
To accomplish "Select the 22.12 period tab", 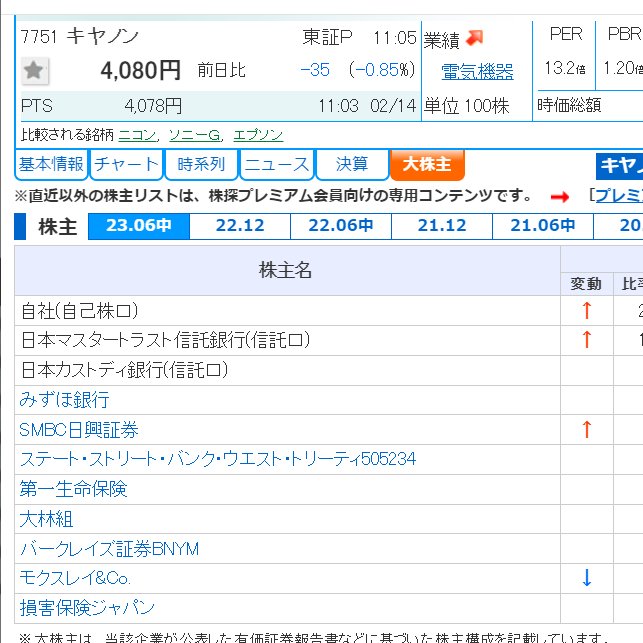I will (240, 226).
